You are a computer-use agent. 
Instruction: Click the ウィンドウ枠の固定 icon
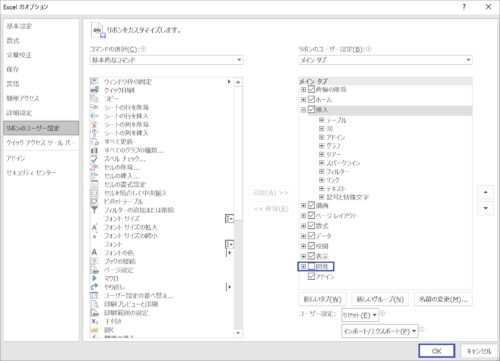95,82
